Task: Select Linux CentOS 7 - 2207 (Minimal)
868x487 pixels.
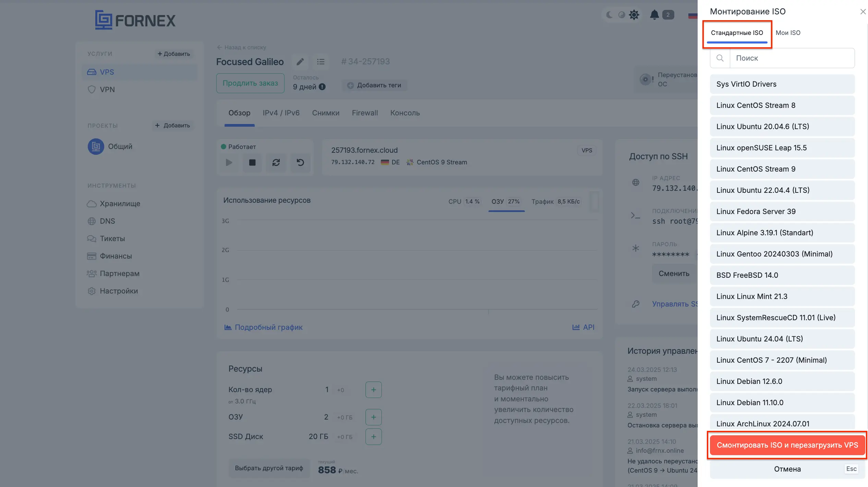Action: click(x=782, y=360)
